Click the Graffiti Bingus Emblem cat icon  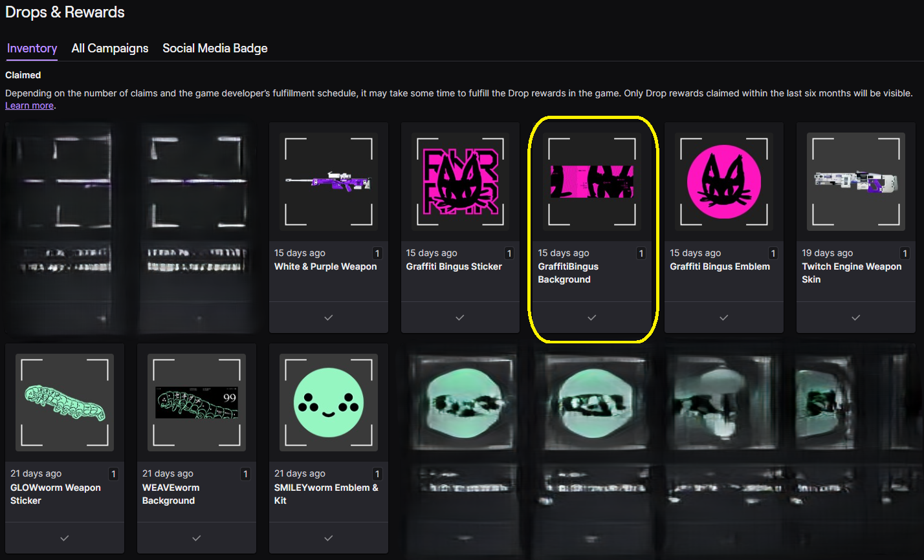click(723, 182)
